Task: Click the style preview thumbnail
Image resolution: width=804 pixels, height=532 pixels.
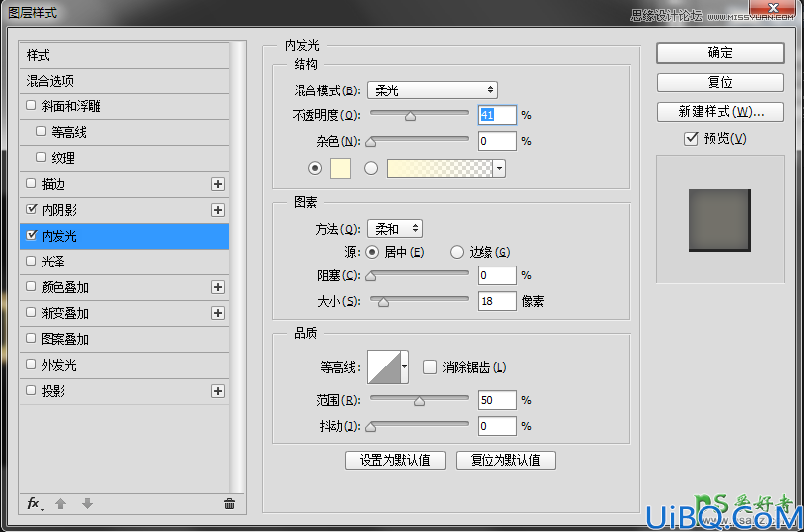Action: (x=719, y=220)
